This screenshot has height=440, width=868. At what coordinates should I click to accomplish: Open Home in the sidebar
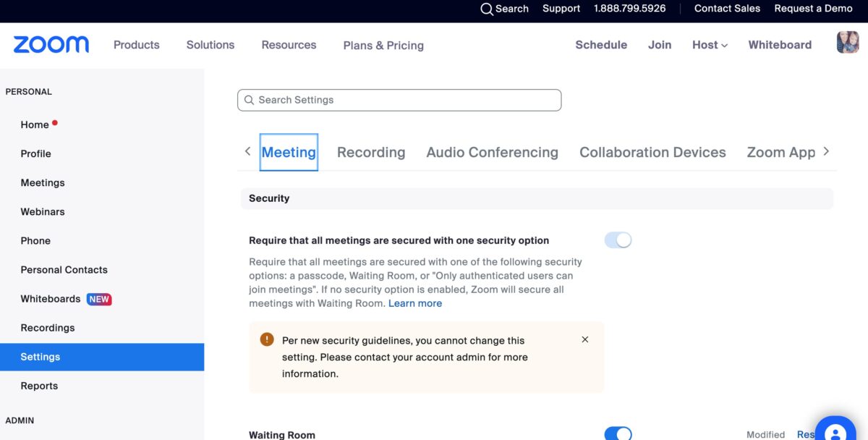coord(35,124)
